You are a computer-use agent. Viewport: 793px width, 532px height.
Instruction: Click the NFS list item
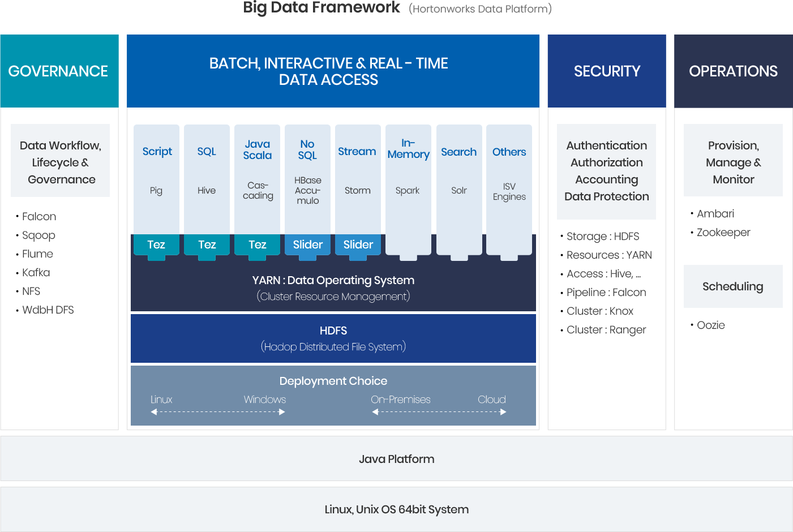pos(31,291)
